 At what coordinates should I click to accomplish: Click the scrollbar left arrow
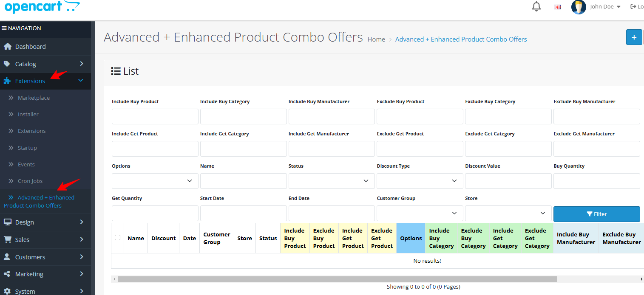(113, 279)
